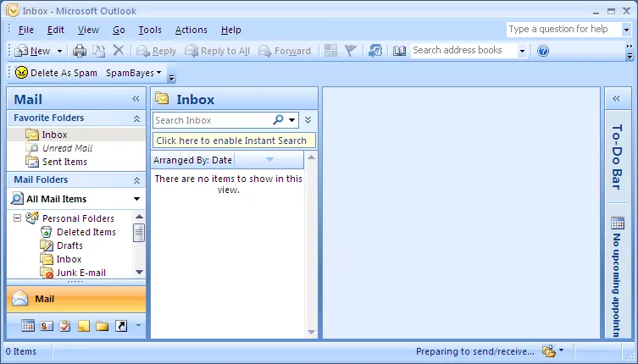Click the Help question mark icon

click(x=543, y=51)
